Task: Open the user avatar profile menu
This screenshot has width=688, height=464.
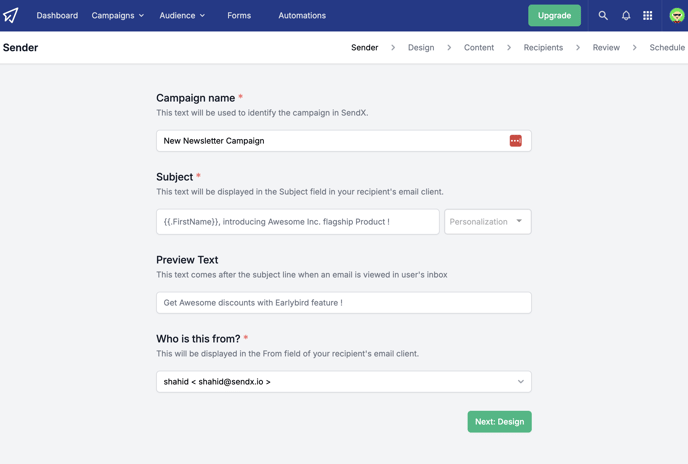Action: (x=677, y=16)
